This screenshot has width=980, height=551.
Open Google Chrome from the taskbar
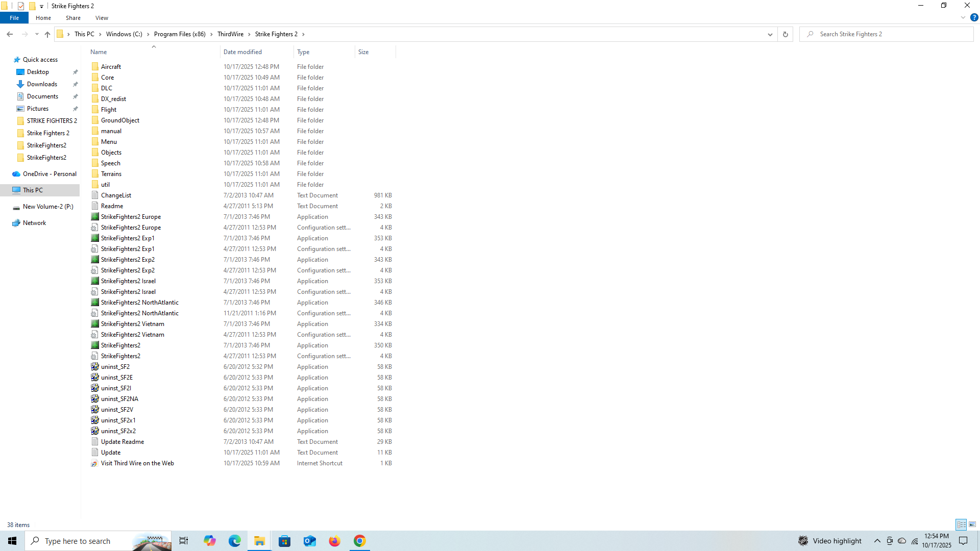pos(359,541)
